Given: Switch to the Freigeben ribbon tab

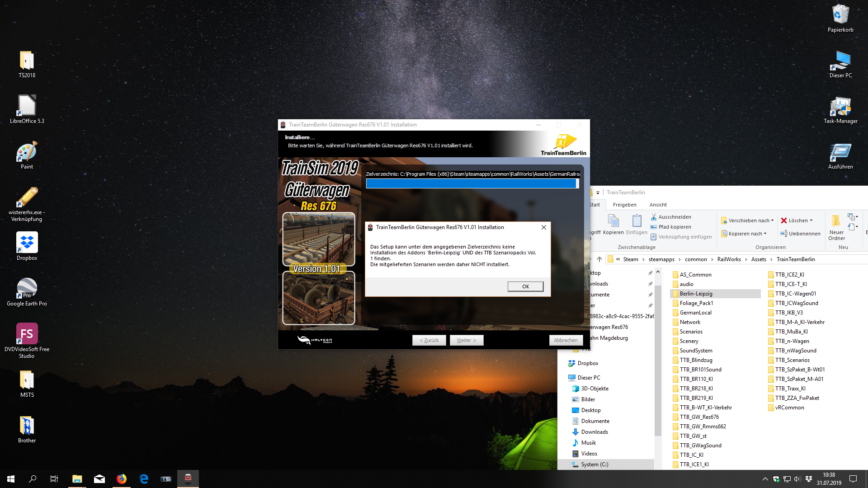Looking at the screenshot, I should [x=624, y=205].
